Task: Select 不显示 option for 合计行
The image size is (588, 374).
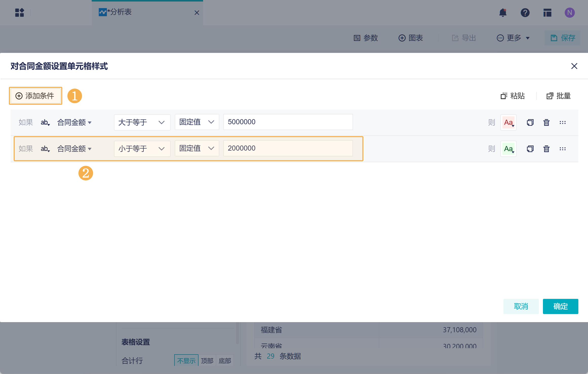Action: (x=186, y=361)
